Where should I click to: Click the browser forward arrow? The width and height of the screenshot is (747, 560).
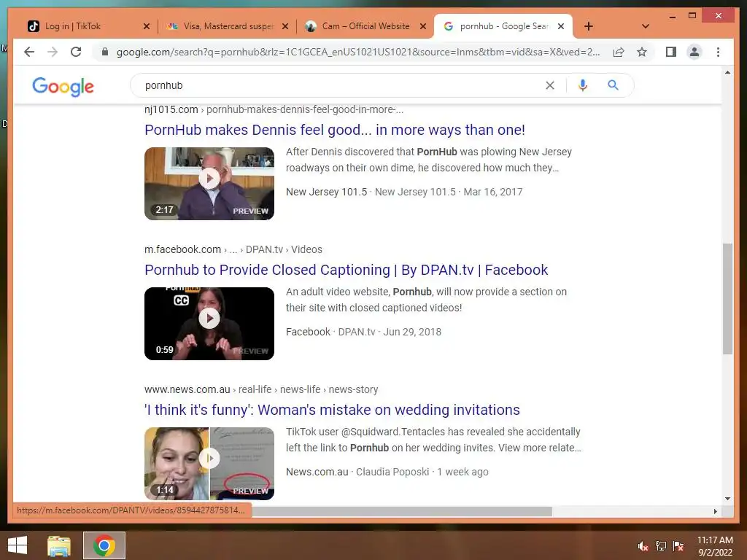tap(53, 52)
